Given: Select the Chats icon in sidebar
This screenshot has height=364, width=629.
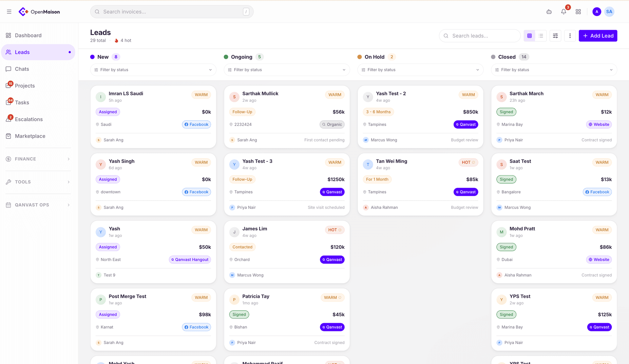Looking at the screenshot, I should click(x=22, y=69).
